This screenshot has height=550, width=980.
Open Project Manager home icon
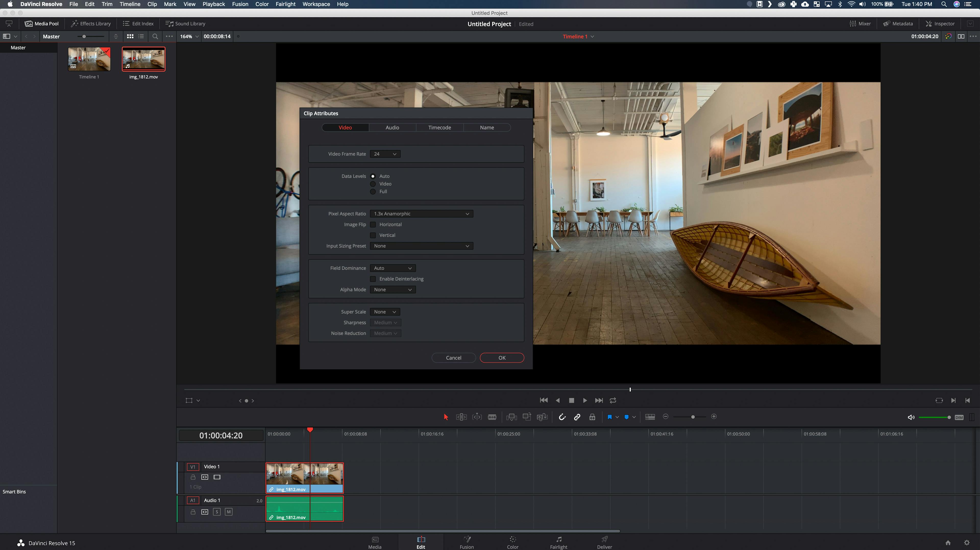pyautogui.click(x=948, y=542)
